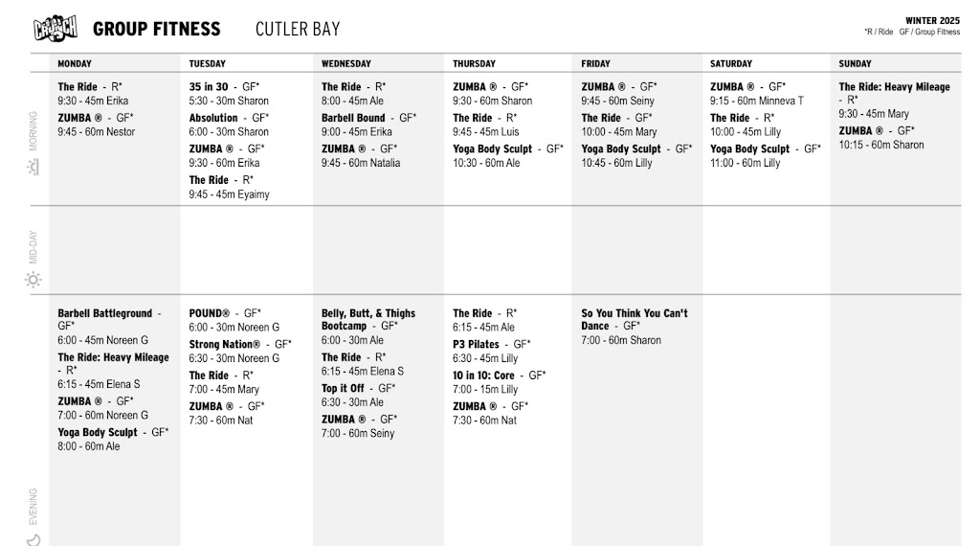The height and width of the screenshot is (546, 980).
Task: Select Sunday's The Ride: Heavy Mileage class
Action: pyautogui.click(x=894, y=86)
